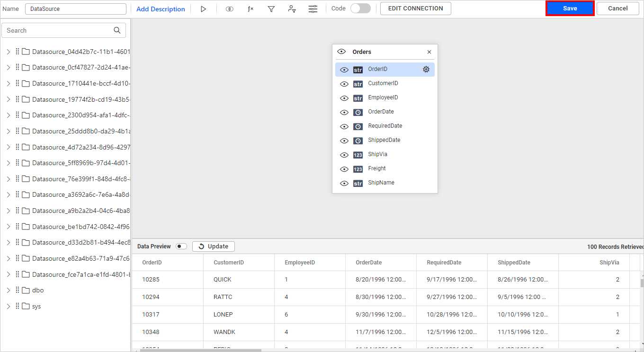Open the expression (fx) editor
Image resolution: width=644 pixels, height=352 pixels.
coord(250,9)
